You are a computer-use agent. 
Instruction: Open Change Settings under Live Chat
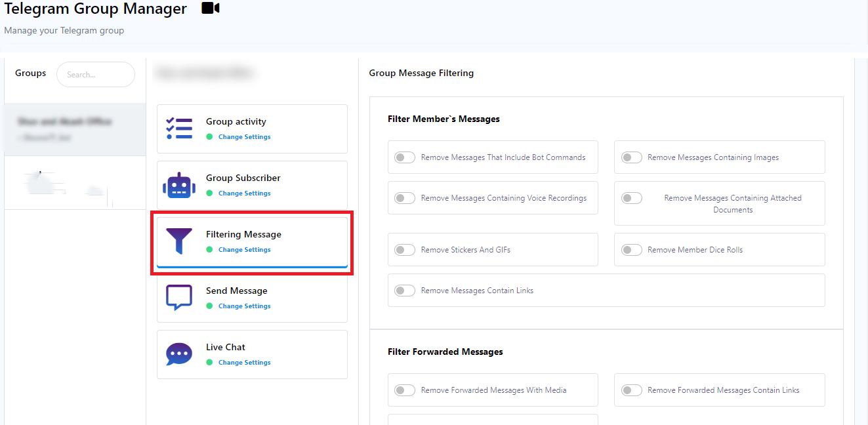[244, 363]
